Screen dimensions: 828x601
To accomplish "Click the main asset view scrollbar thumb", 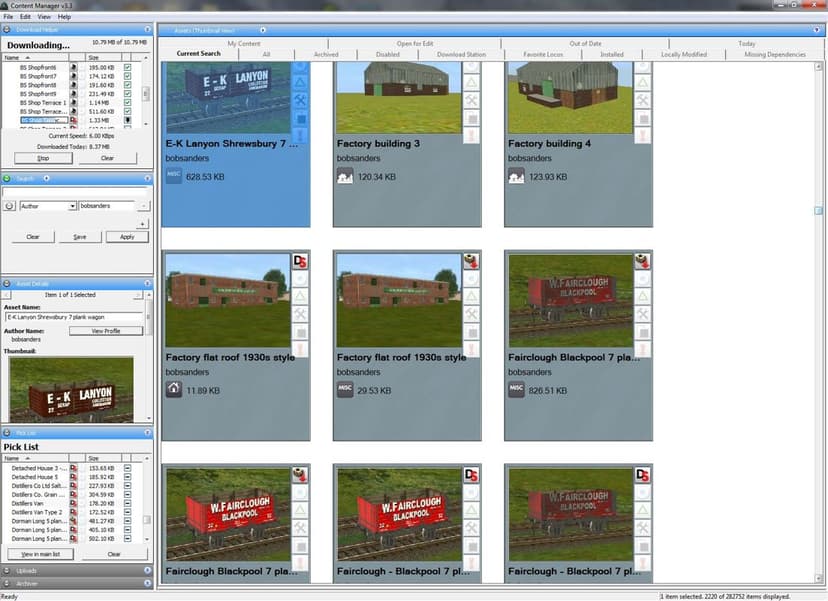I will (x=818, y=211).
